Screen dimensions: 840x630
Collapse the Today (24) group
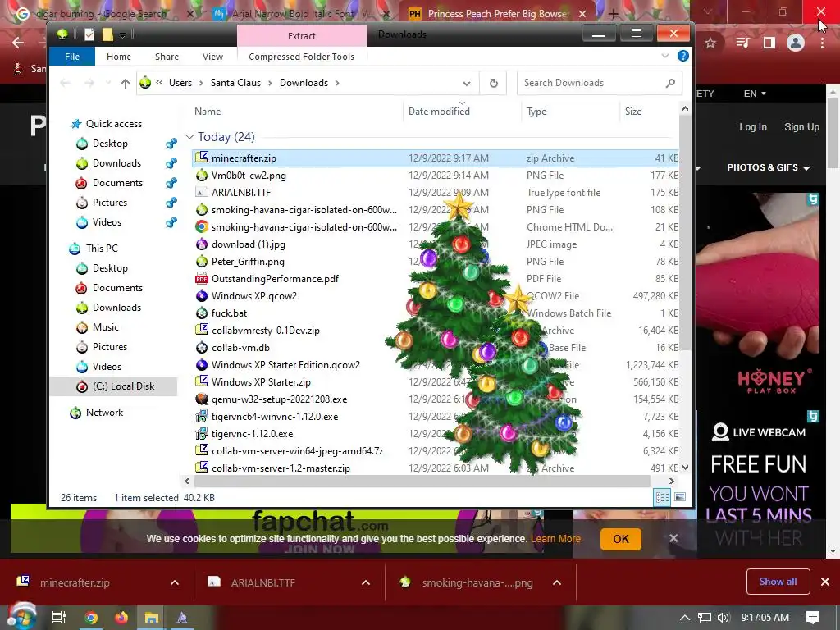click(189, 137)
